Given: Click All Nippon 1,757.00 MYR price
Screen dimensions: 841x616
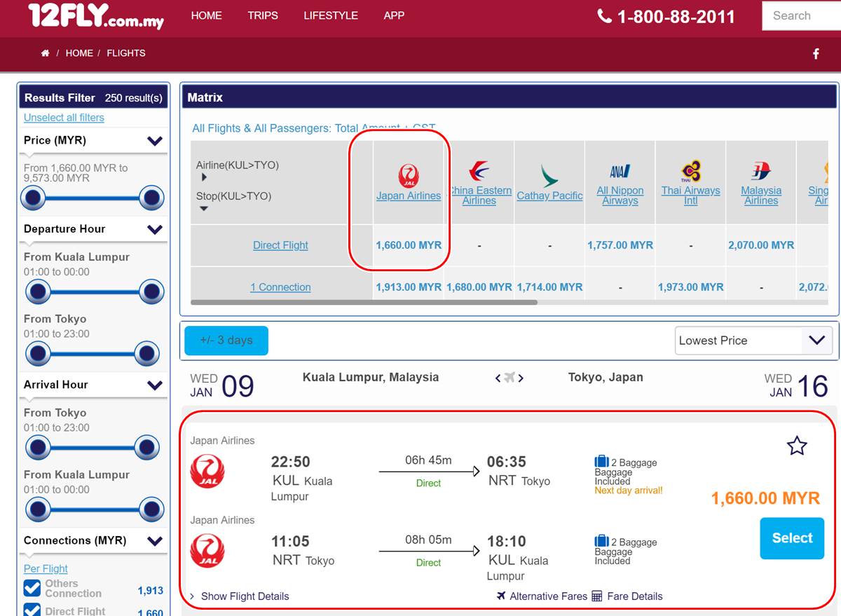Looking at the screenshot, I should coord(620,245).
